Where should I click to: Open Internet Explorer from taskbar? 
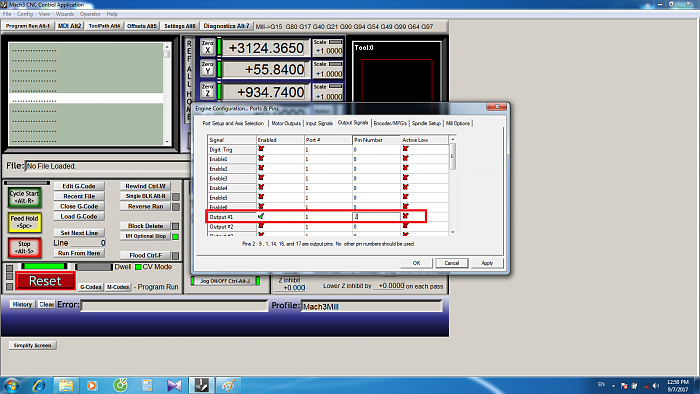(39, 385)
